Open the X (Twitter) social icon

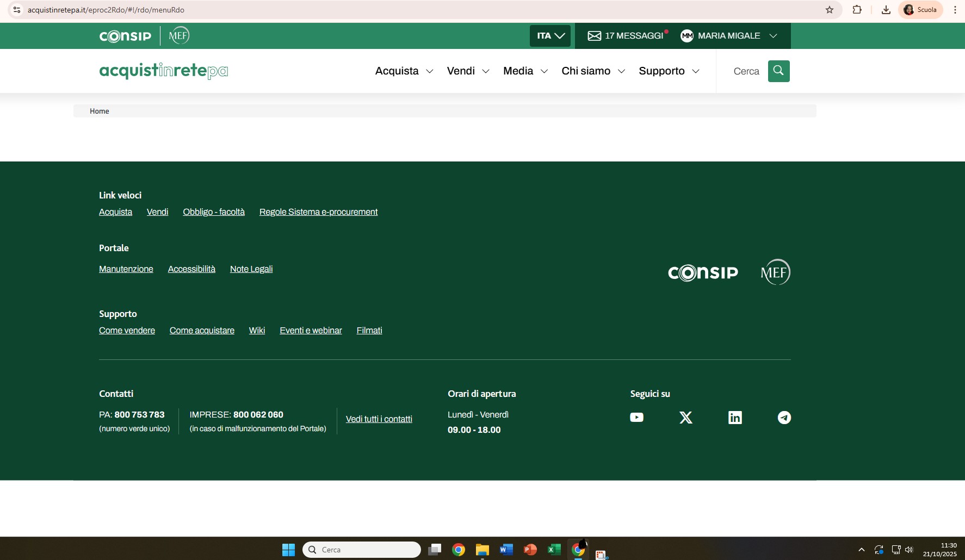point(686,418)
